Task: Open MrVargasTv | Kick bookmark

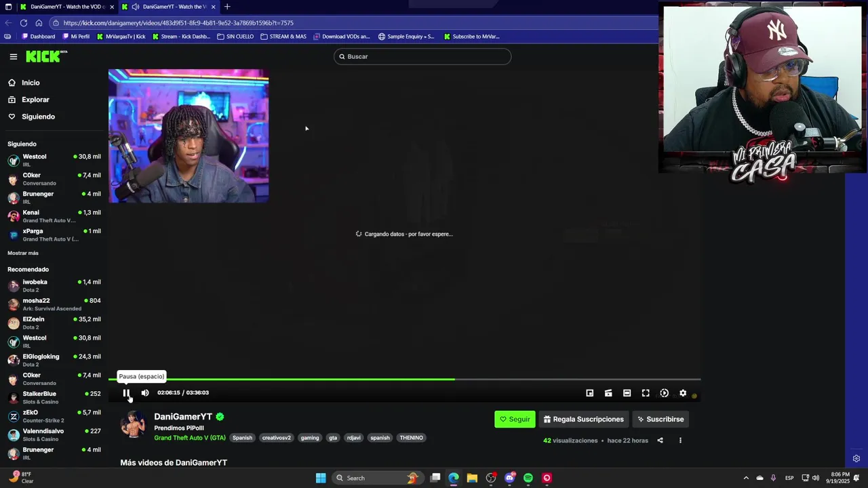Action: point(121,37)
